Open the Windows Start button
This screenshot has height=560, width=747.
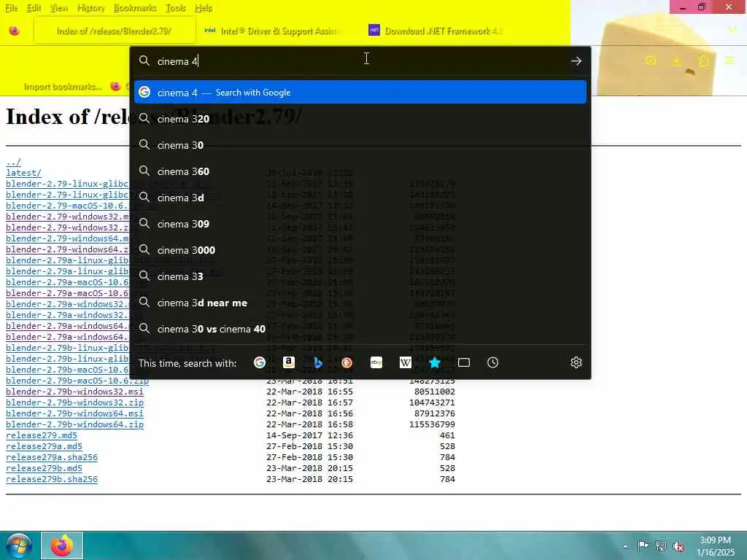pyautogui.click(x=18, y=545)
